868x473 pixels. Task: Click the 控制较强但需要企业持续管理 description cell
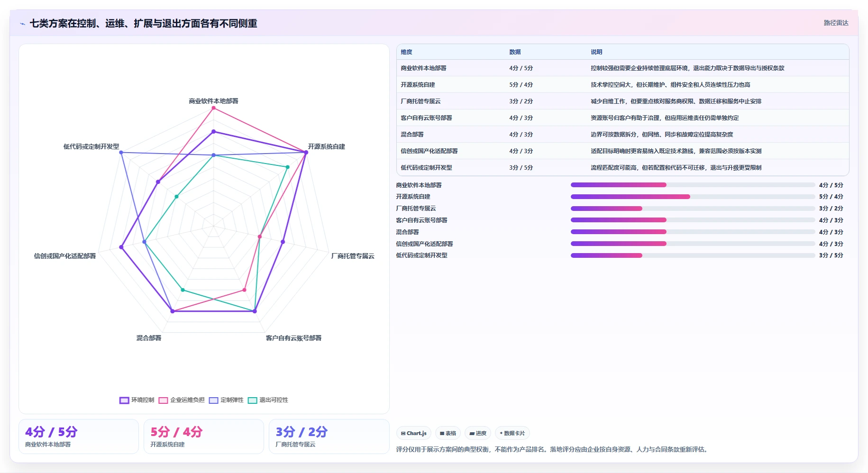pos(687,68)
